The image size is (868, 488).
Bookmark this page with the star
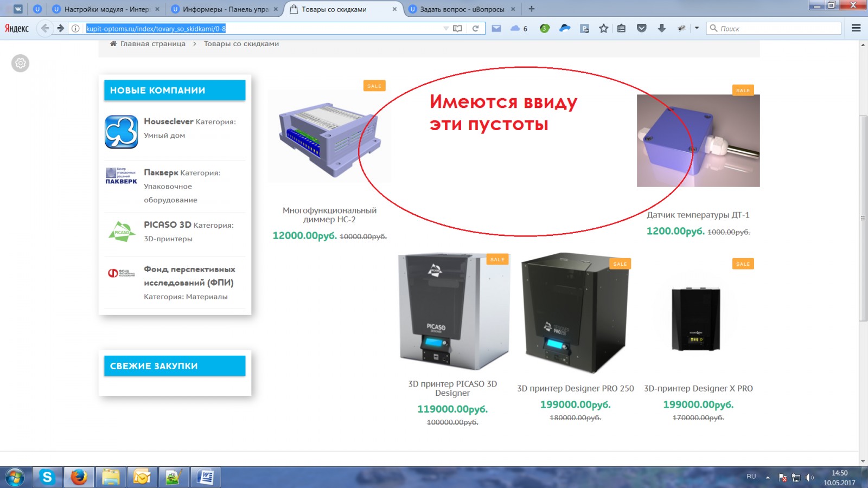point(603,28)
